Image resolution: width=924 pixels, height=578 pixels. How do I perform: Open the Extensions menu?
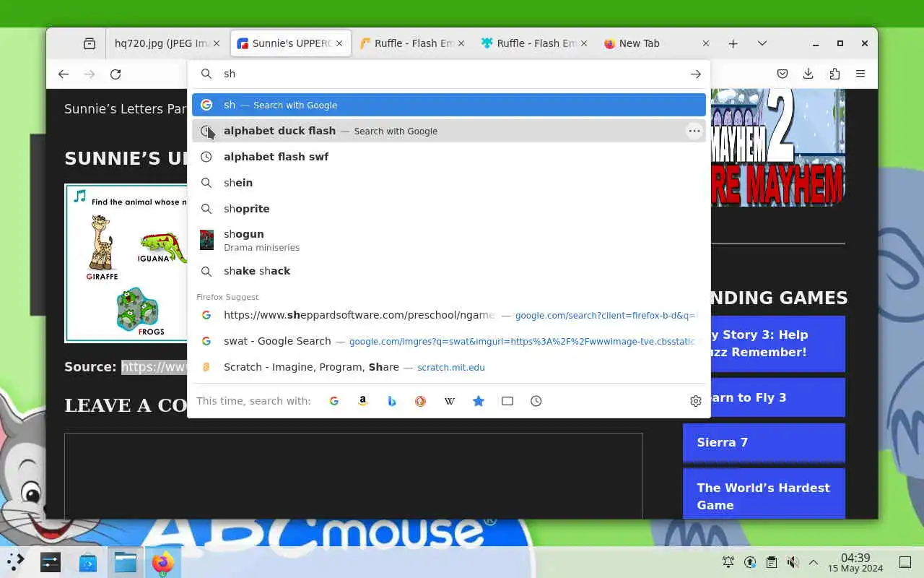point(834,74)
